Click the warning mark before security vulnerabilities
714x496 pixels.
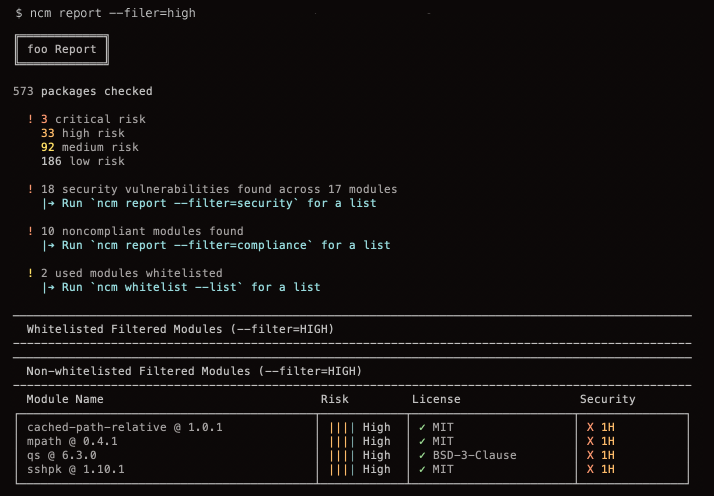(31, 189)
